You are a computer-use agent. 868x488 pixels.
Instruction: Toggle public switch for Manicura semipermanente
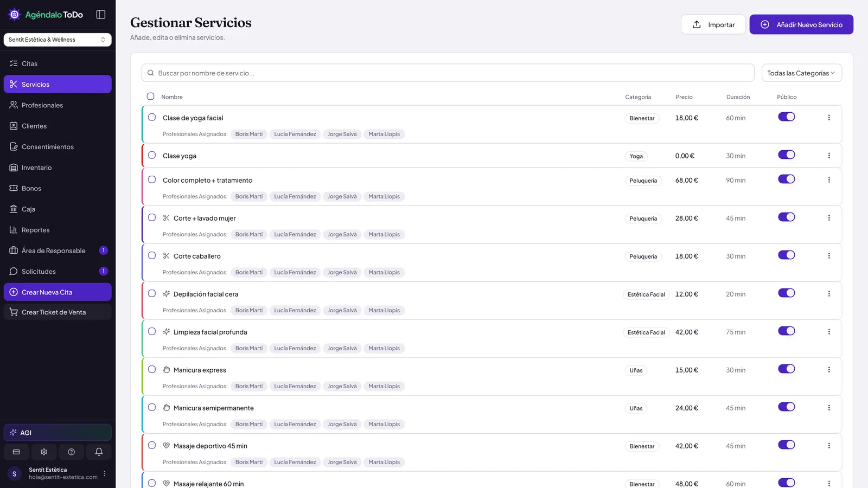click(x=787, y=407)
